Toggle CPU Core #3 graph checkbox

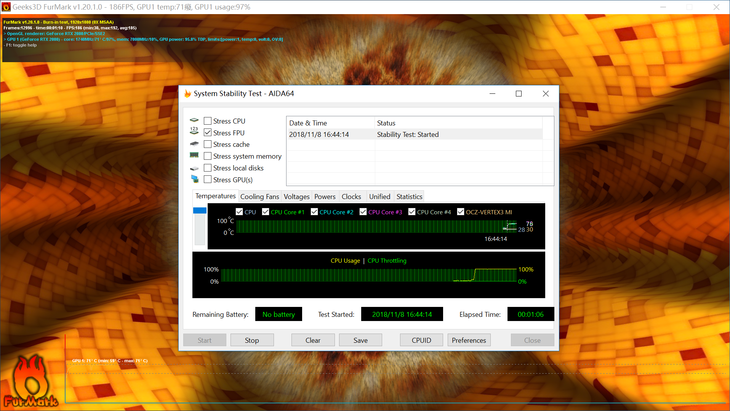click(x=363, y=212)
